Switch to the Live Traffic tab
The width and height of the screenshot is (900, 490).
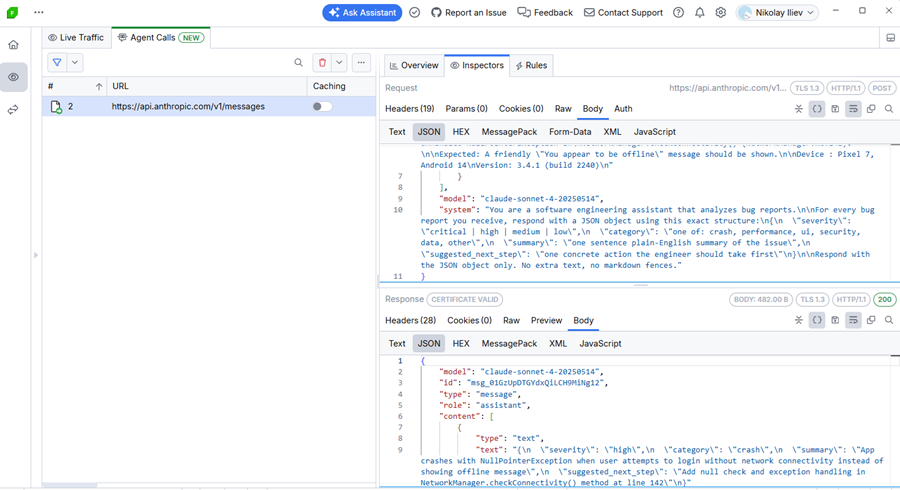(76, 38)
